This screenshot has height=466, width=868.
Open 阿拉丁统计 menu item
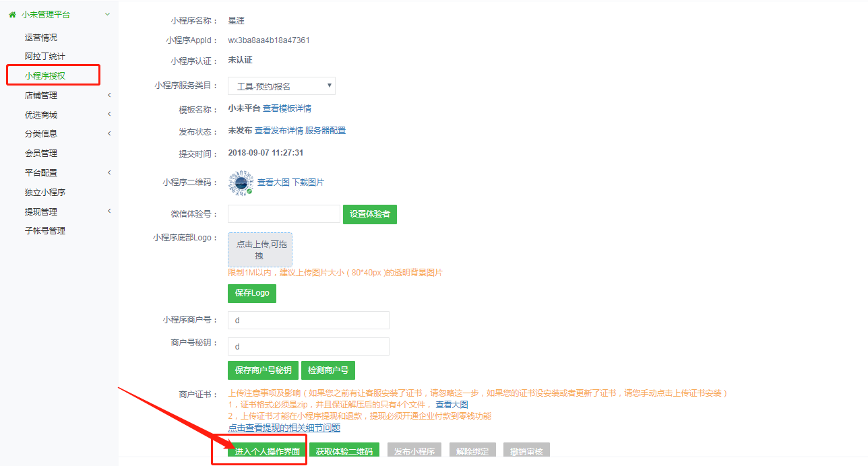[x=45, y=57]
